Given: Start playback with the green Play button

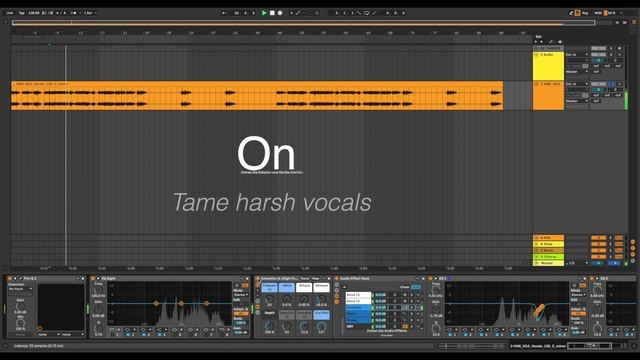Looking at the screenshot, I should tap(264, 13).
